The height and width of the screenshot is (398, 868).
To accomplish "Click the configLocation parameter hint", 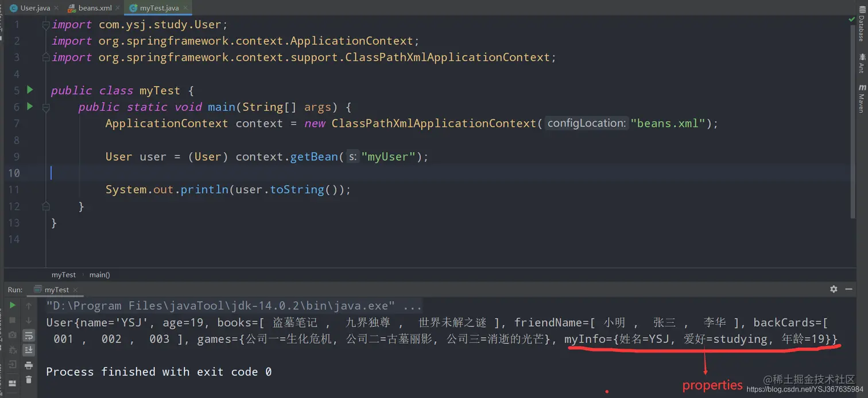I will tap(586, 123).
